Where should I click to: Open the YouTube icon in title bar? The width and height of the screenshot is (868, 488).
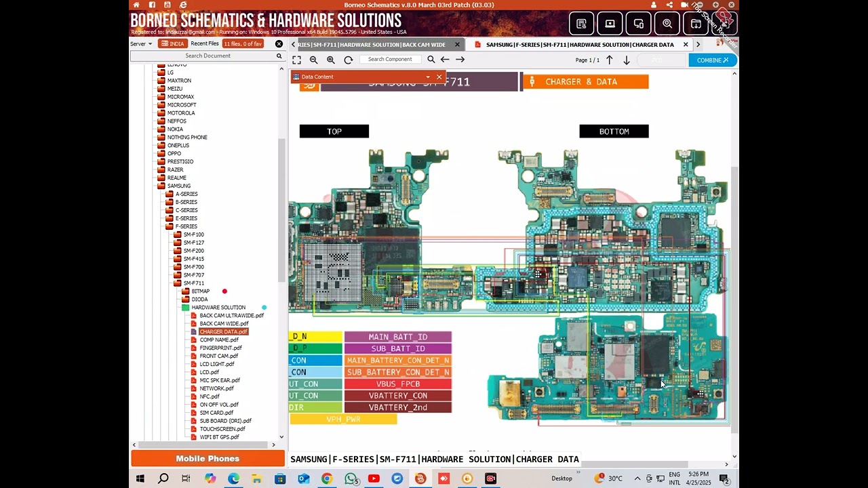(167, 5)
